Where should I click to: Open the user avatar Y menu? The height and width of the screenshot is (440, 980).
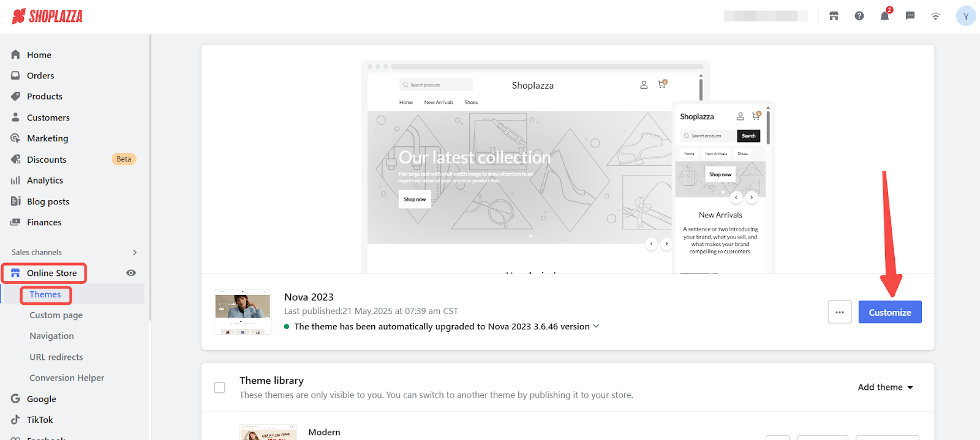965,16
